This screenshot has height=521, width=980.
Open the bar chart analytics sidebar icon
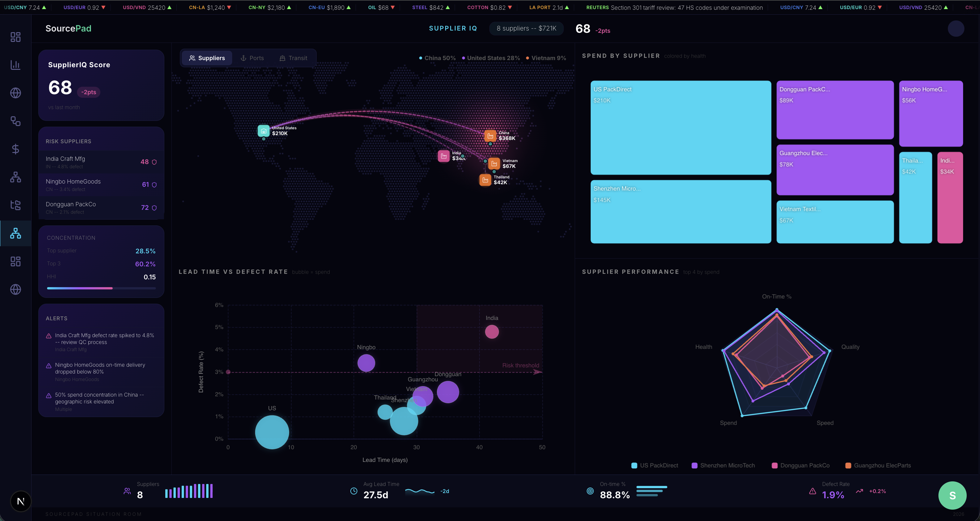pos(15,65)
